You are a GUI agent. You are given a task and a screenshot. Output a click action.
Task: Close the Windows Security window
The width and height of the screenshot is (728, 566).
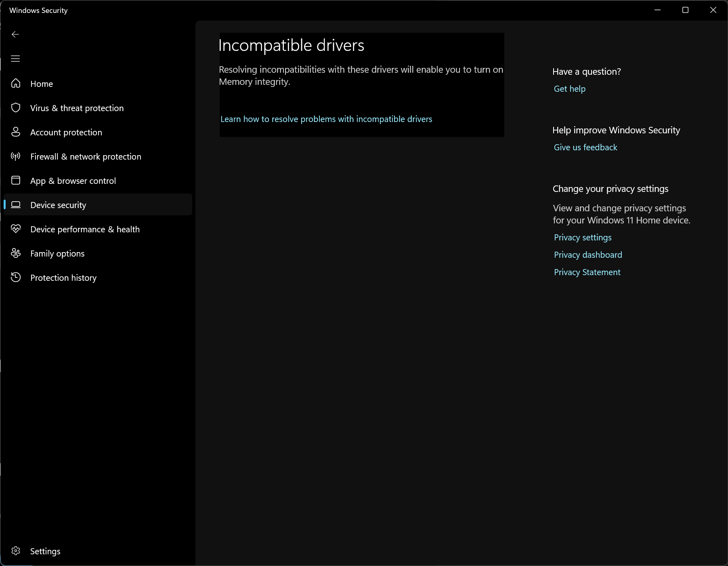click(x=713, y=10)
